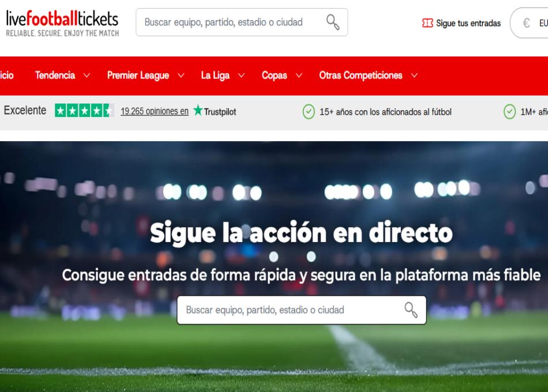Open the 19.265 opiniones en link
The height and width of the screenshot is (392, 548).
tap(155, 111)
